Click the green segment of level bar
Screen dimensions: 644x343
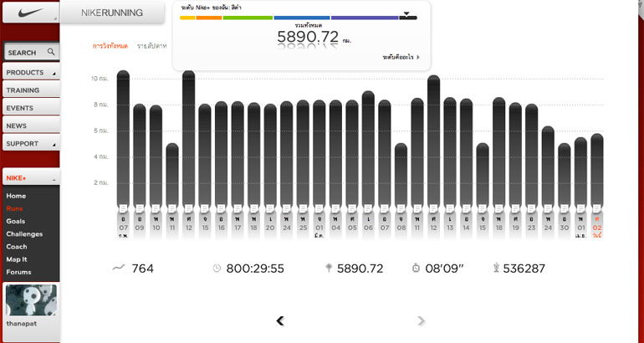tap(248, 18)
